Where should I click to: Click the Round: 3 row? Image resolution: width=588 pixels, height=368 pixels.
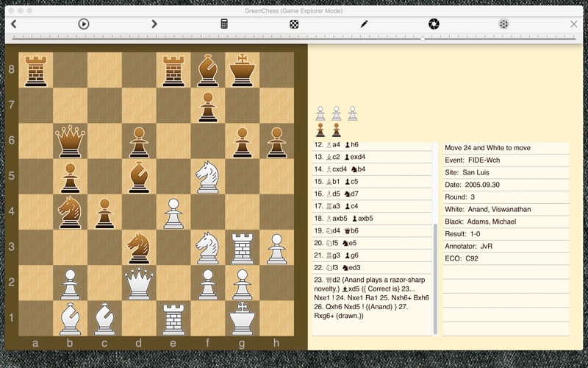pos(506,197)
